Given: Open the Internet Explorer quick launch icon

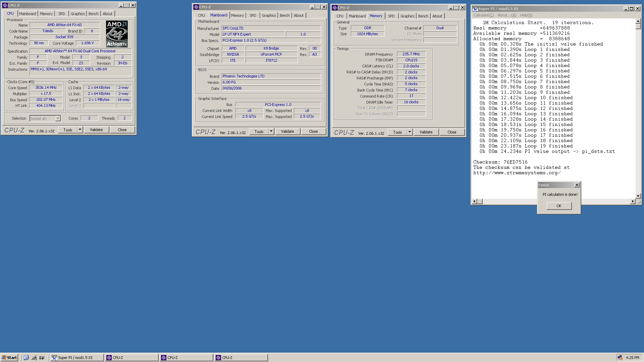Looking at the screenshot, I should tap(26, 358).
